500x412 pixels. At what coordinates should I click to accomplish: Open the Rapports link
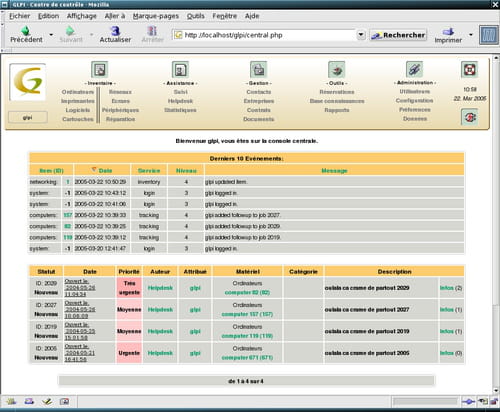pyautogui.click(x=337, y=110)
